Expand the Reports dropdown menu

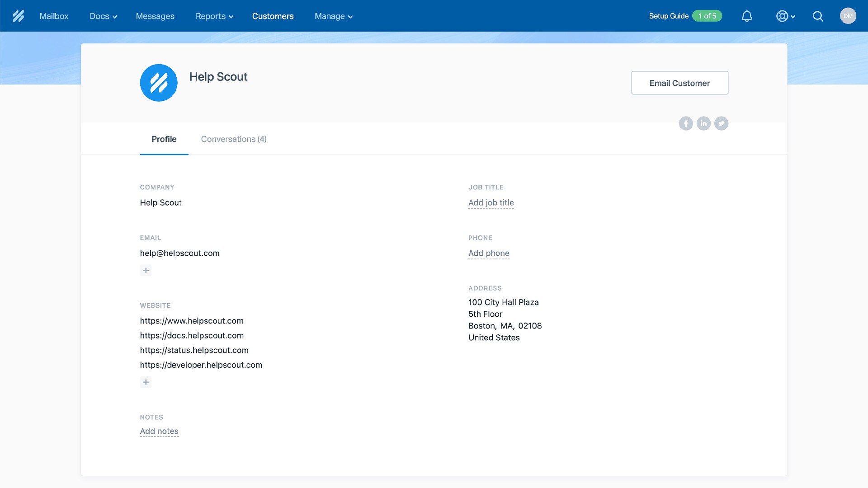pos(214,16)
